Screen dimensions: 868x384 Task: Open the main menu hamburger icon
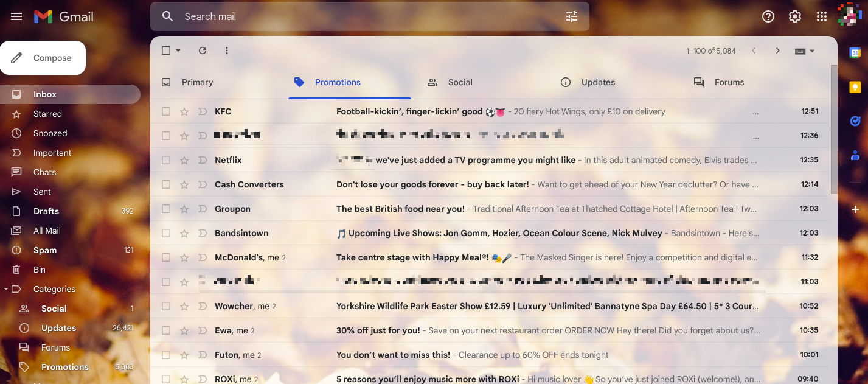[16, 16]
